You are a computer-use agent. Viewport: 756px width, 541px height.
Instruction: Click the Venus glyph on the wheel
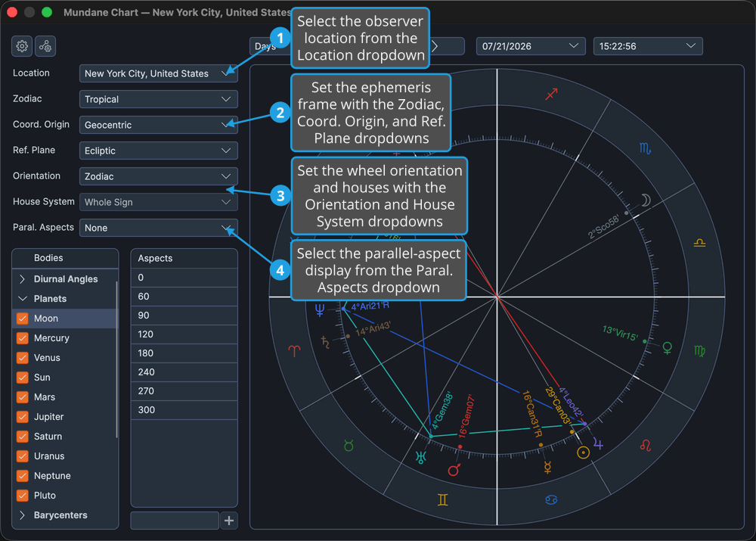[668, 348]
